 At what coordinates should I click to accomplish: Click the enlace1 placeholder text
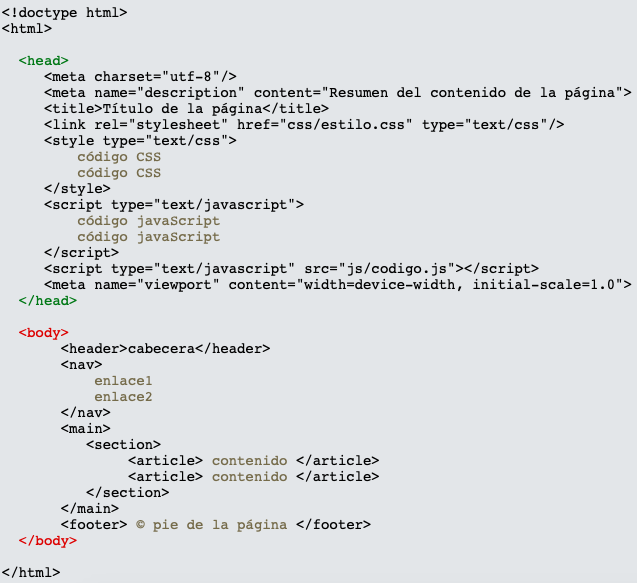point(123,381)
